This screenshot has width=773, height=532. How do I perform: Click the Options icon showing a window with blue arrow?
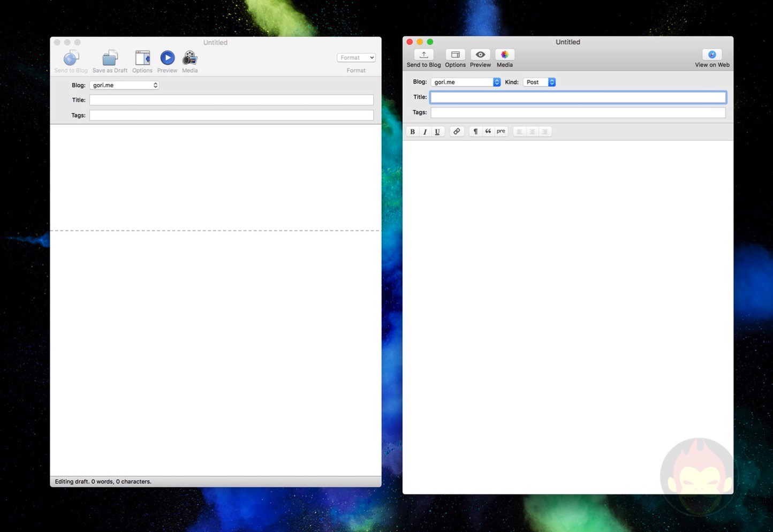142,58
